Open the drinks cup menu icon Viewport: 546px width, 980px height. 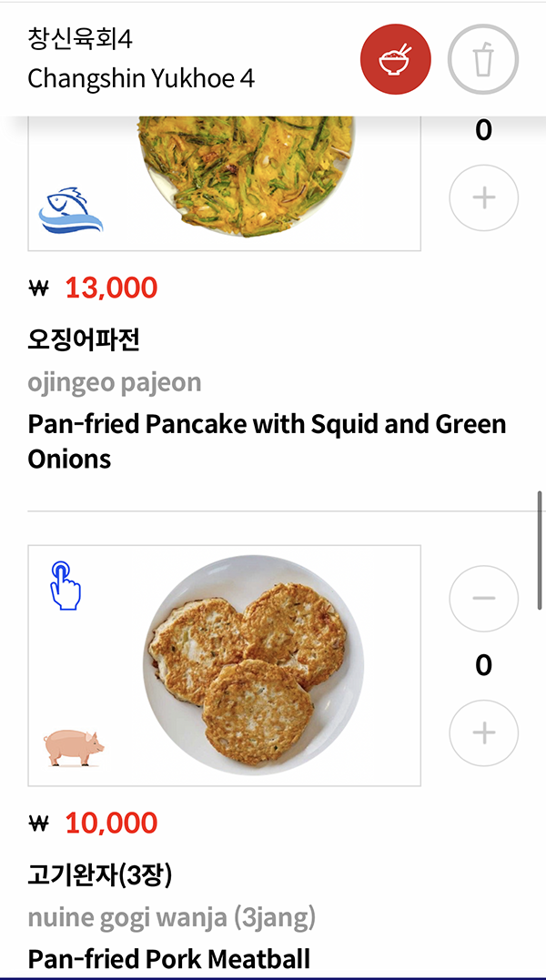(x=483, y=59)
